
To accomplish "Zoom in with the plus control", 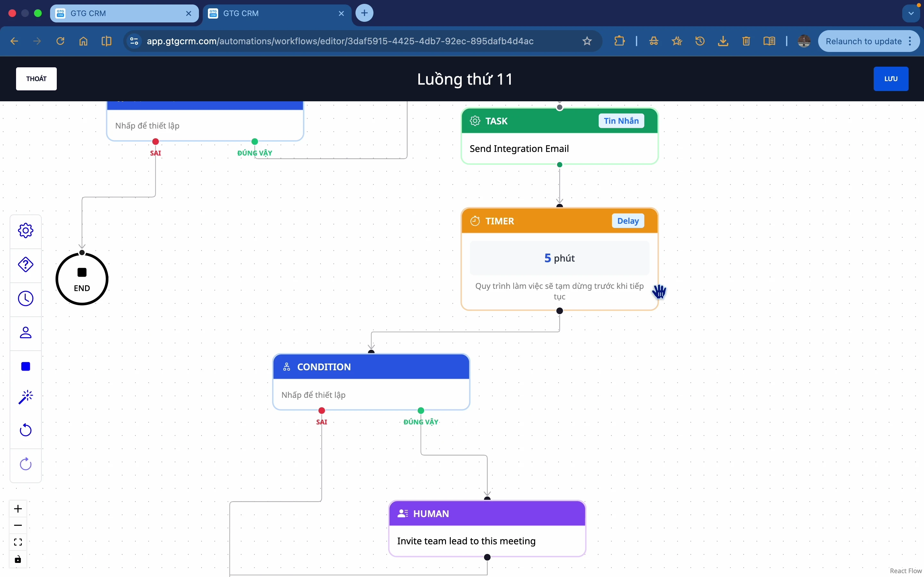I will click(18, 509).
